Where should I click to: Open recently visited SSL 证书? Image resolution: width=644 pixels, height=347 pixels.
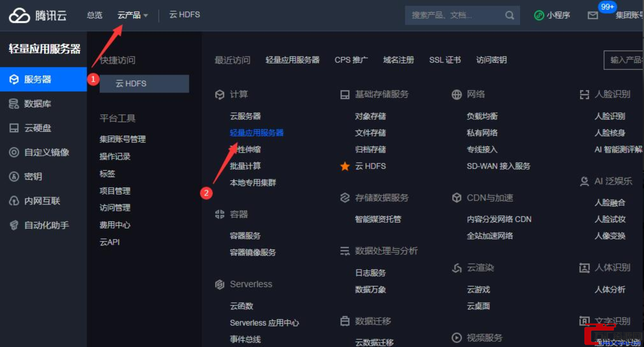445,60
